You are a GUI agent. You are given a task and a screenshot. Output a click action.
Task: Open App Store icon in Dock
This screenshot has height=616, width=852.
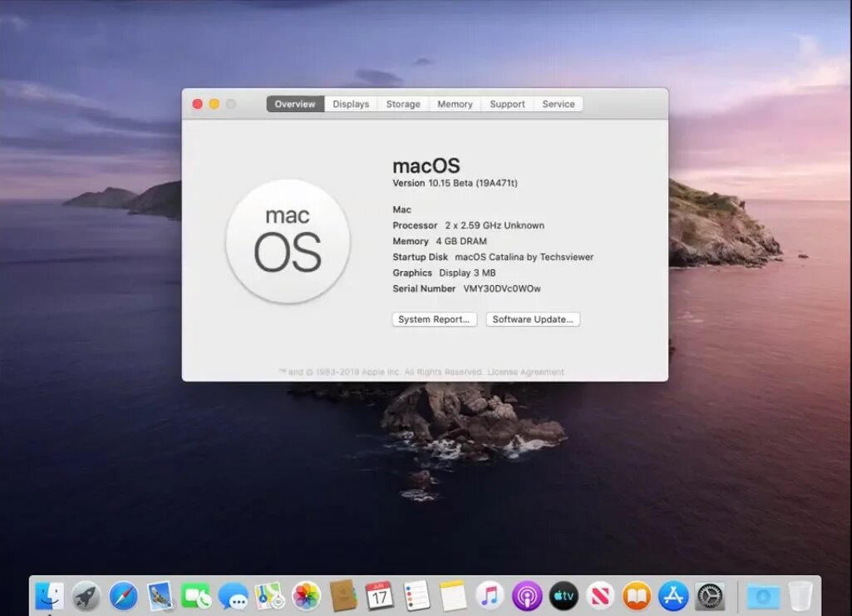[674, 596]
